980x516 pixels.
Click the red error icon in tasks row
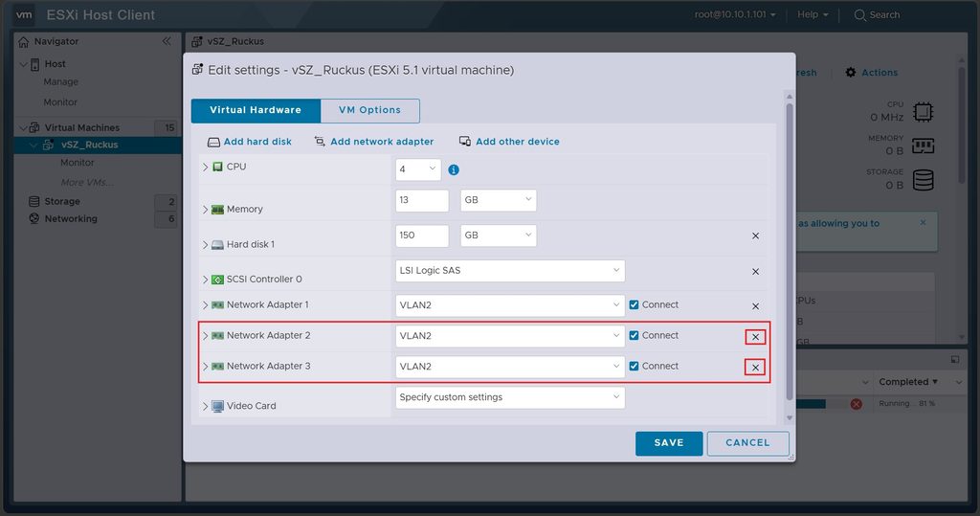tap(857, 404)
